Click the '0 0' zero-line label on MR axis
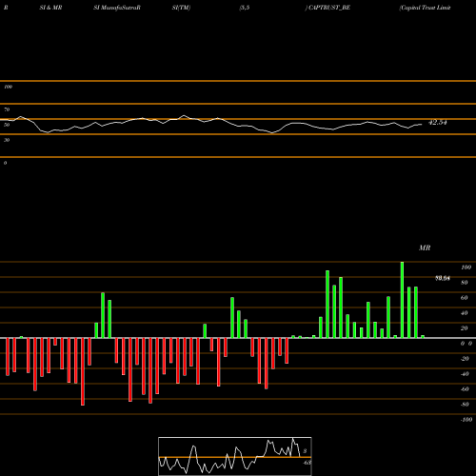This screenshot has height=476, width=476. [466, 344]
